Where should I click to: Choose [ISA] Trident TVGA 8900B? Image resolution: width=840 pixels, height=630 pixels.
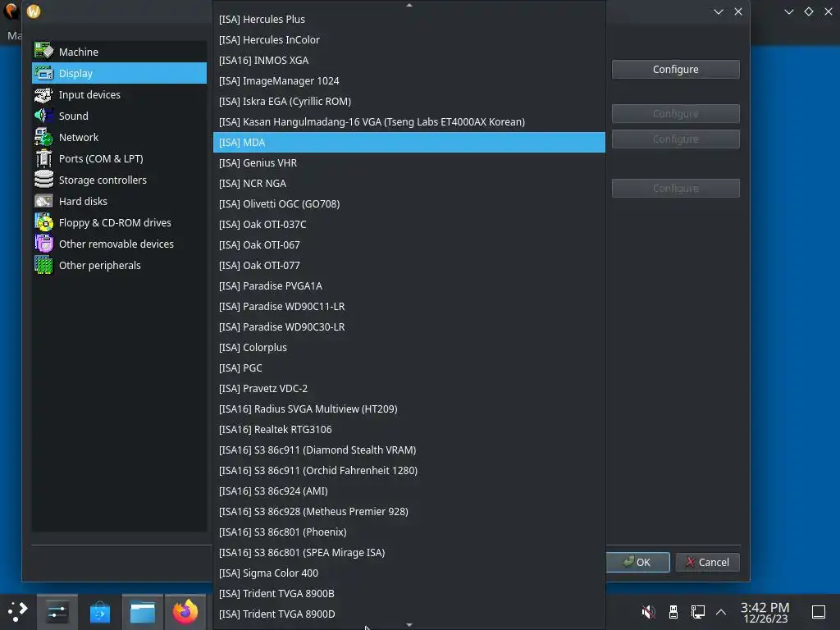click(x=409, y=594)
